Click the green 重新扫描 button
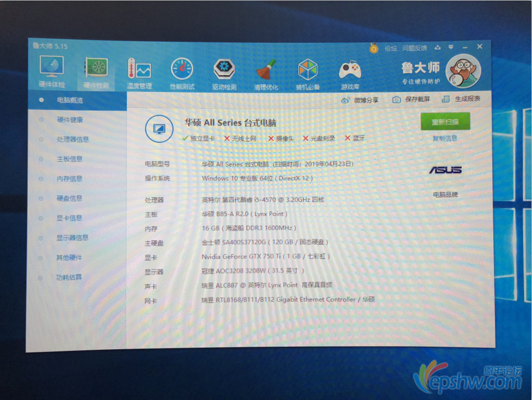 tap(445, 122)
